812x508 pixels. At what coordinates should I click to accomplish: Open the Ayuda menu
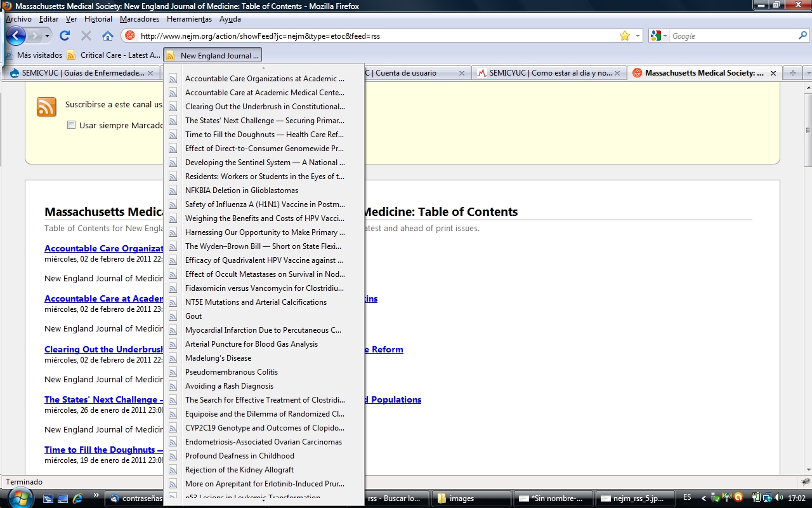tap(230, 19)
